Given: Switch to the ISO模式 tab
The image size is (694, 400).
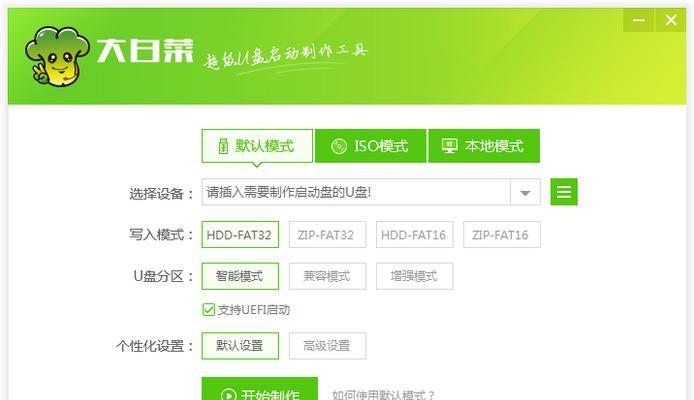Looking at the screenshot, I should pos(370,146).
